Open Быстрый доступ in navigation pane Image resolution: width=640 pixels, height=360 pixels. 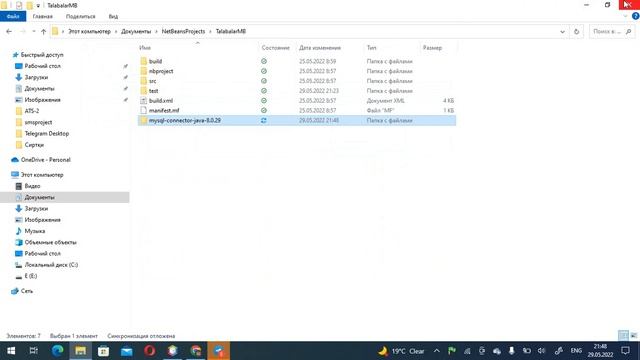42,55
